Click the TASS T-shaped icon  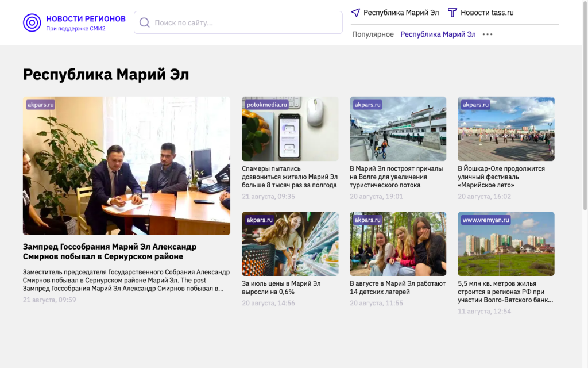coord(452,13)
